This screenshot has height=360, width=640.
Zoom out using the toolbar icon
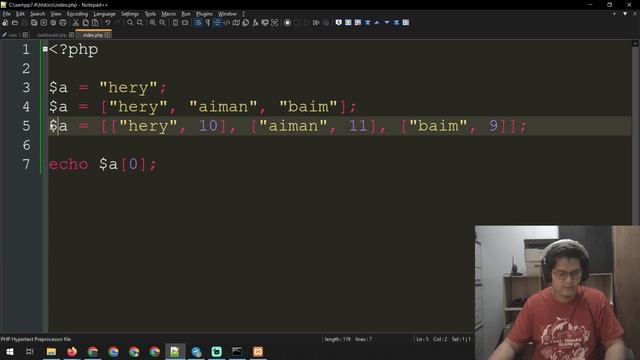[x=162, y=23]
